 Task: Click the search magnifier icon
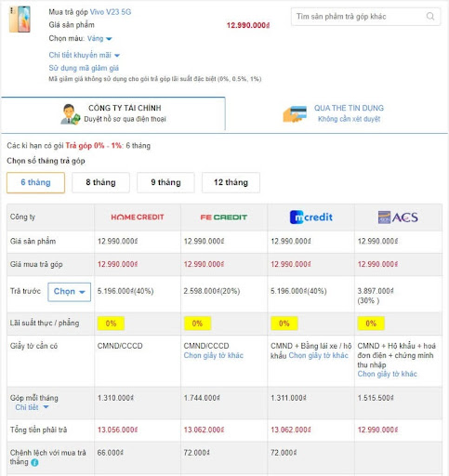[x=430, y=16]
